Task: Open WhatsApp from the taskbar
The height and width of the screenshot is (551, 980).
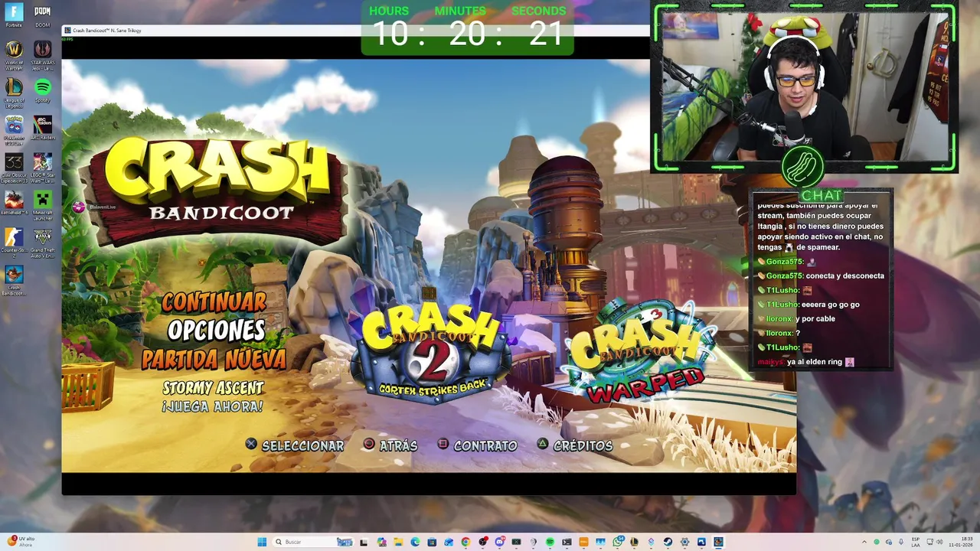Action: point(617,542)
